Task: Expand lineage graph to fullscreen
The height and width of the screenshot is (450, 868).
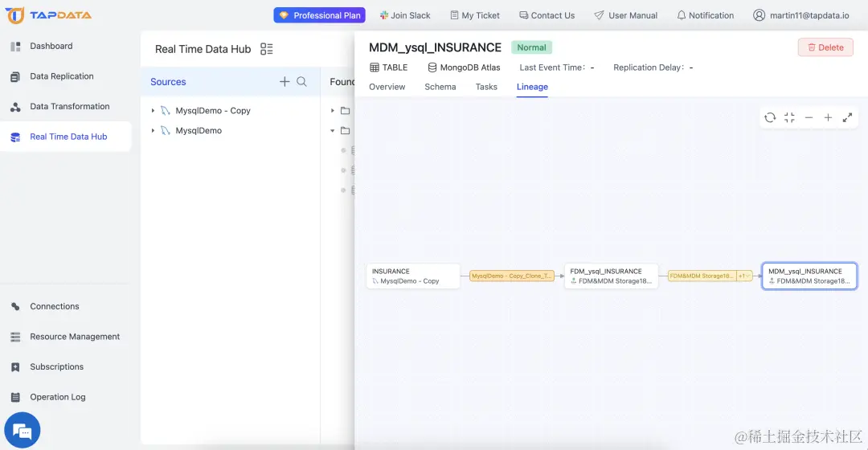Action: click(848, 117)
